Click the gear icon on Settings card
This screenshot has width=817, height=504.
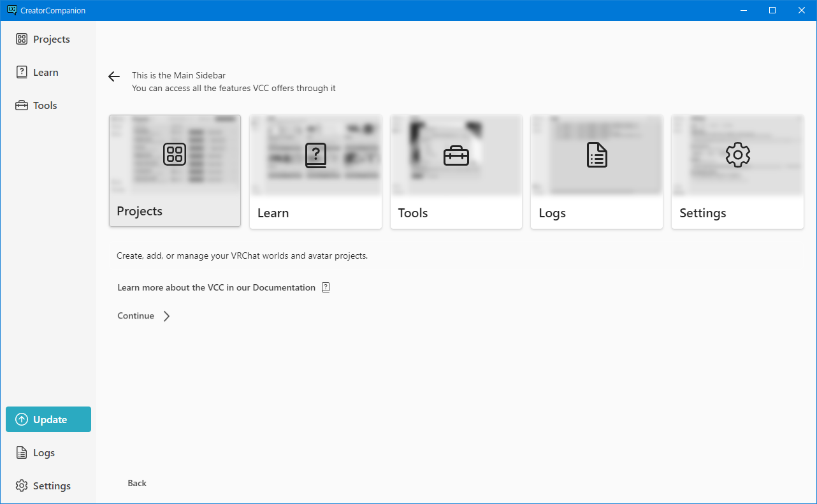click(x=738, y=155)
